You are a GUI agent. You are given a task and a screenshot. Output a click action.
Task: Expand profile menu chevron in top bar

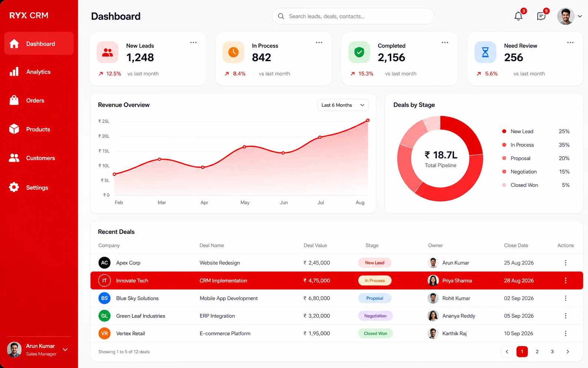580,16
